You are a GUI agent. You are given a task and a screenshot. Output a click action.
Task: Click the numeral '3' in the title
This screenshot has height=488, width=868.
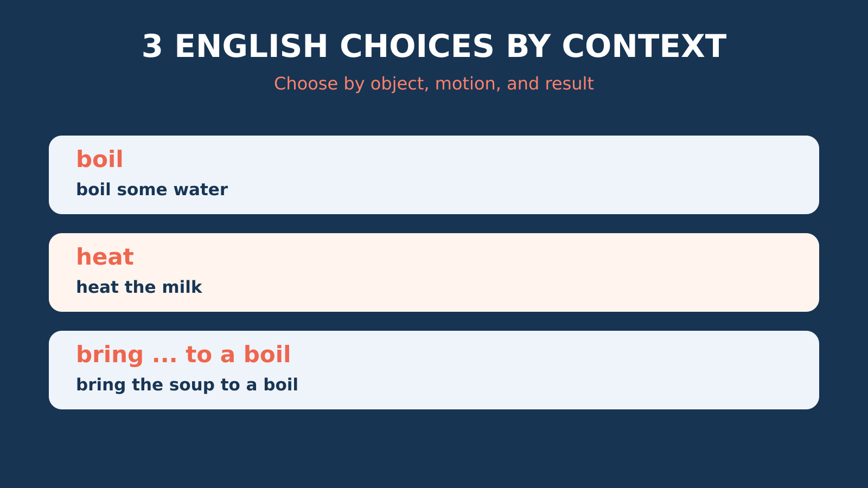152,47
